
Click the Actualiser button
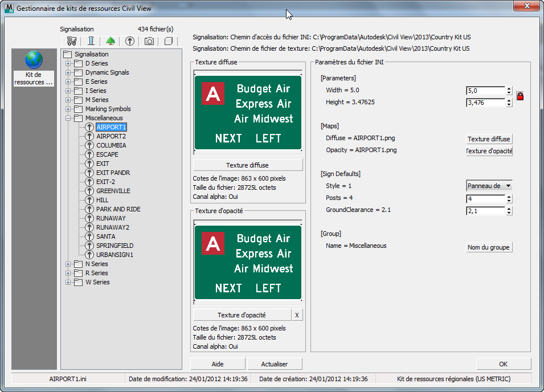275,364
